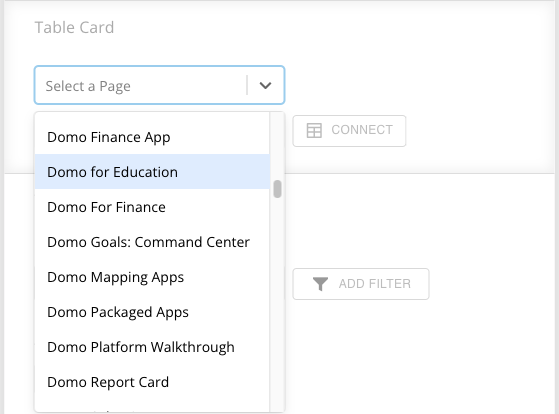Choose Domo Finance App from the list
The image size is (559, 414).
coord(152,137)
